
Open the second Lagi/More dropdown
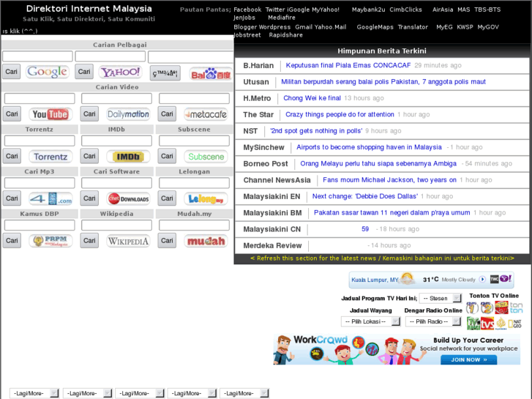pyautogui.click(x=87, y=393)
